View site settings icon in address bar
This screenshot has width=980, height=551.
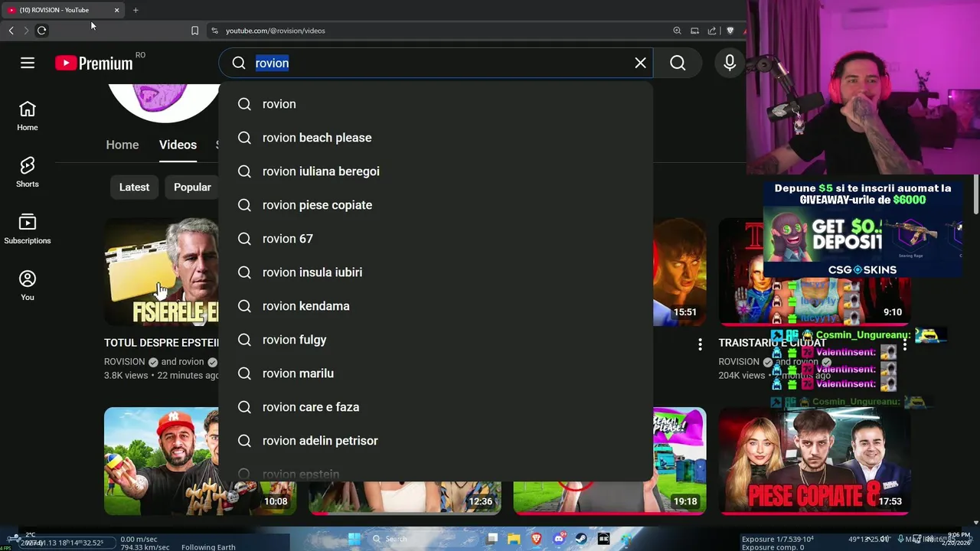(214, 31)
